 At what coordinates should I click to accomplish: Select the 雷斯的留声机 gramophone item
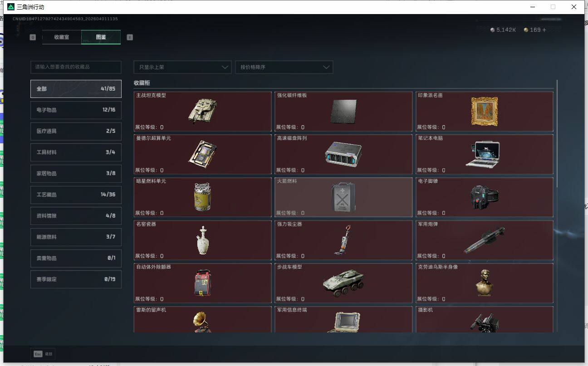(x=202, y=319)
